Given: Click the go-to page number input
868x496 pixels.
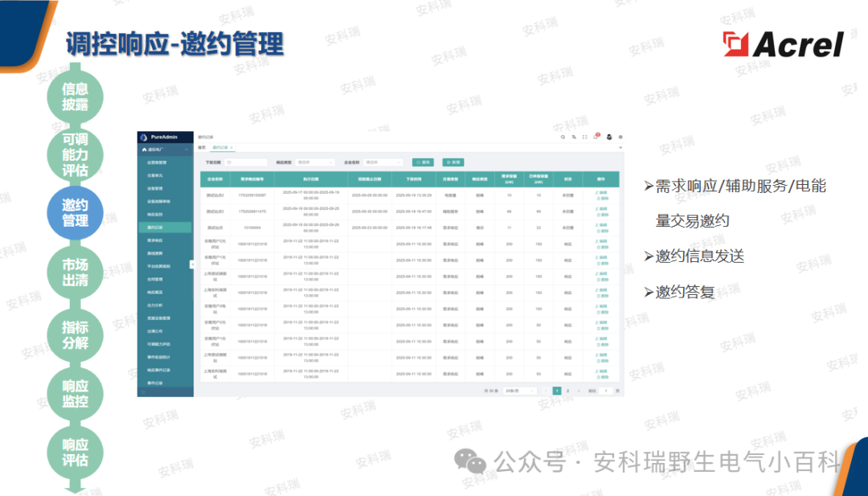Looking at the screenshot, I should (606, 391).
